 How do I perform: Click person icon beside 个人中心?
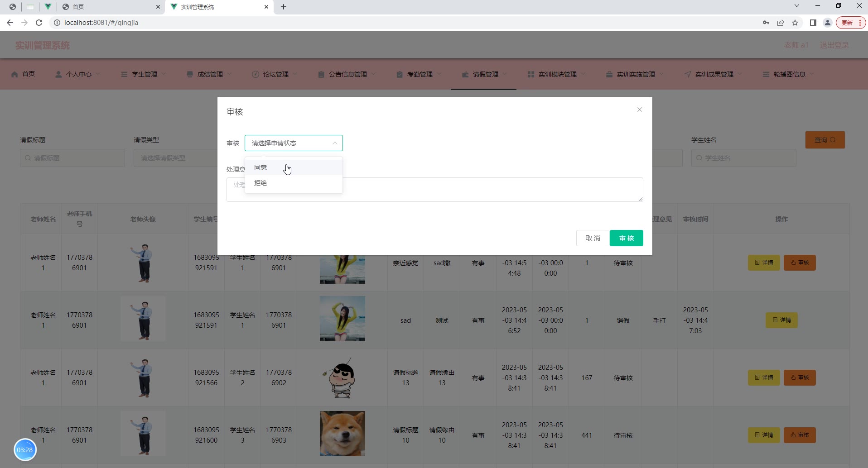click(58, 74)
